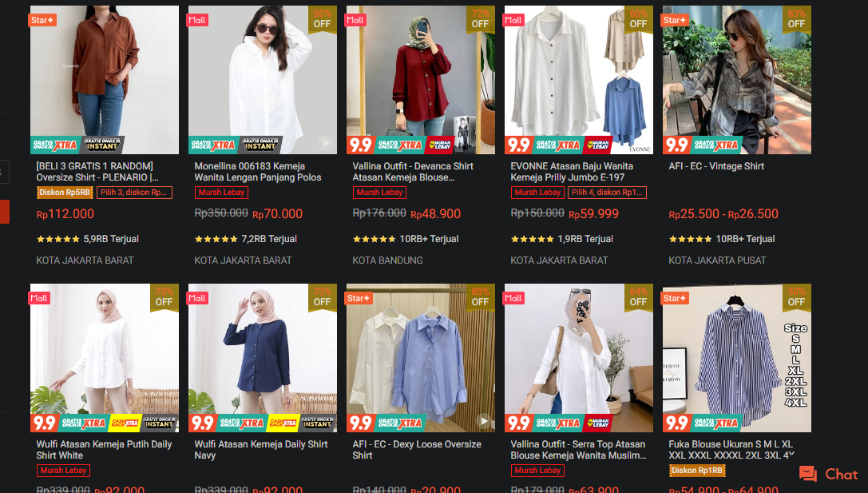Click '1,9RB Terjual' rating row
This screenshot has height=493, width=868.
click(562, 239)
